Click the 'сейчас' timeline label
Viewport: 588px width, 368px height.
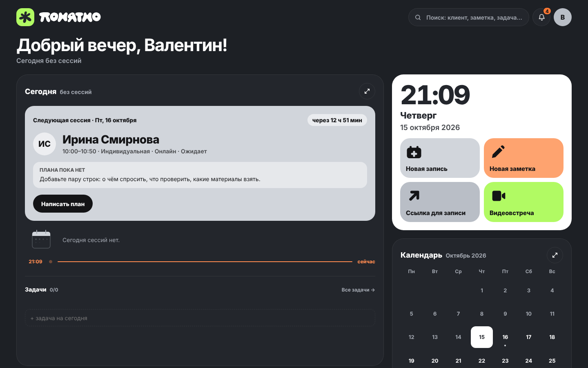click(366, 262)
